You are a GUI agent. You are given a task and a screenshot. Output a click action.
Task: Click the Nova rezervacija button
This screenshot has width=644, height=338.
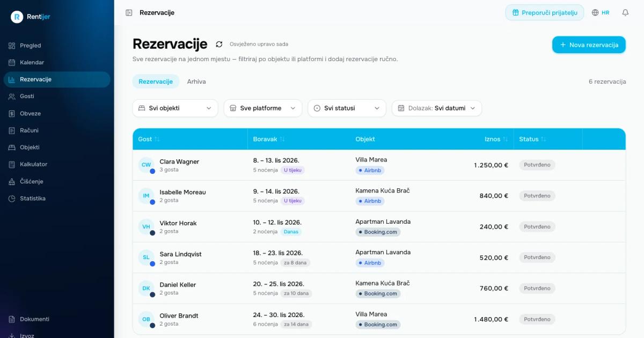click(x=589, y=45)
